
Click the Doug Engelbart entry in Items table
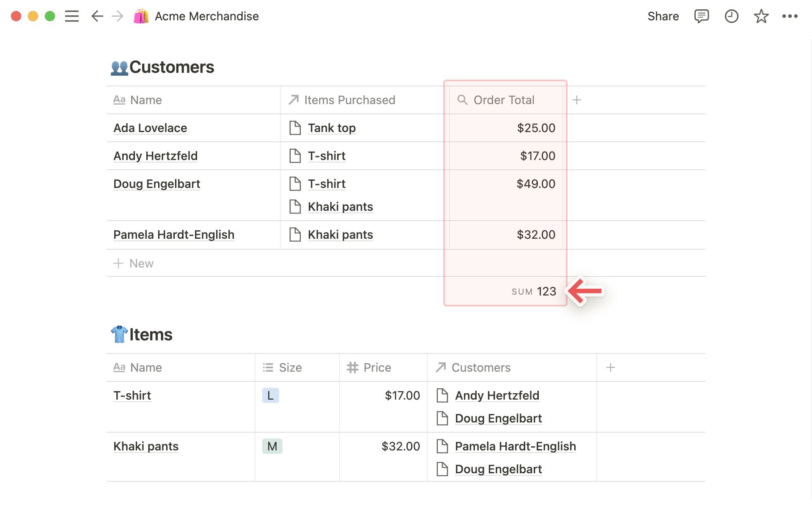(x=498, y=418)
